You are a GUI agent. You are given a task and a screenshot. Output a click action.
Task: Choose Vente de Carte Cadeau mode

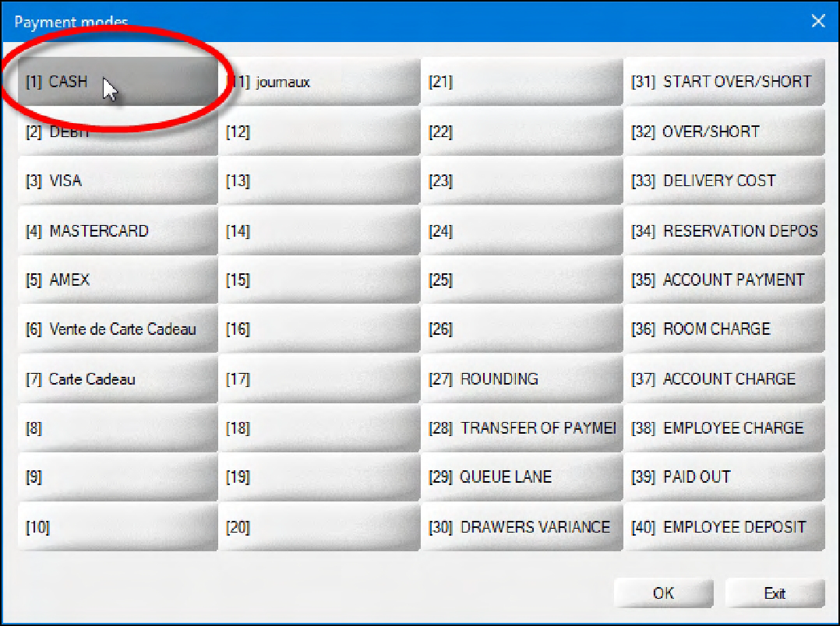pos(117,329)
